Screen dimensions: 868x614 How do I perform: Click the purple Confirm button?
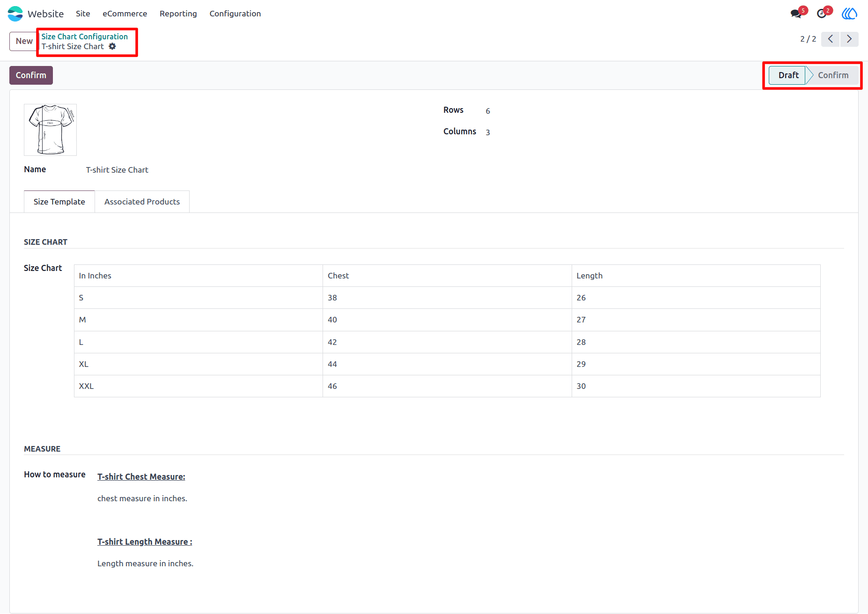(x=31, y=75)
